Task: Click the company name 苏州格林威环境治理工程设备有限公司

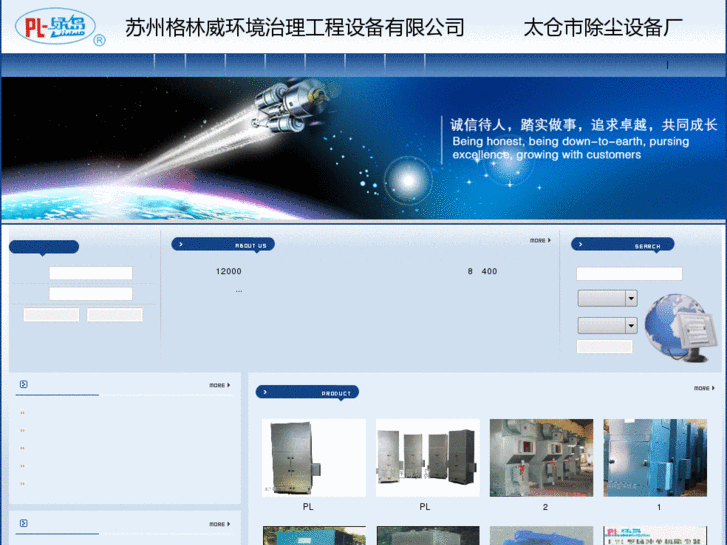Action: point(295,27)
